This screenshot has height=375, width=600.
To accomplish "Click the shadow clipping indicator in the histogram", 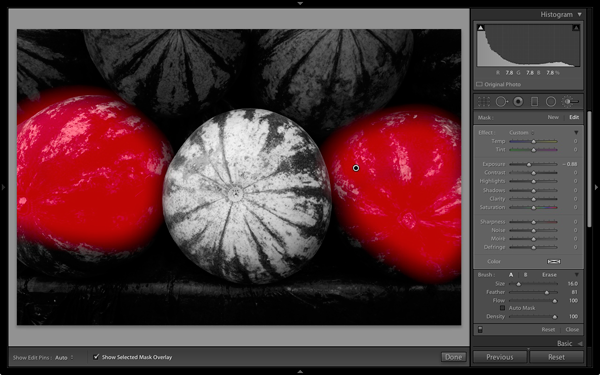I will [481, 28].
